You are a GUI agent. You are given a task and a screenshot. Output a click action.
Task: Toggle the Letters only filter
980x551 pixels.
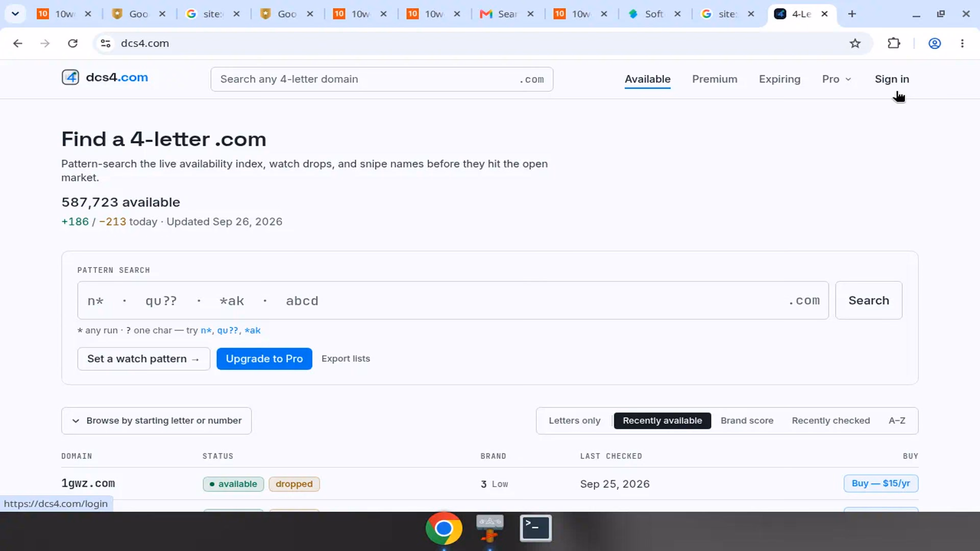[574, 421]
